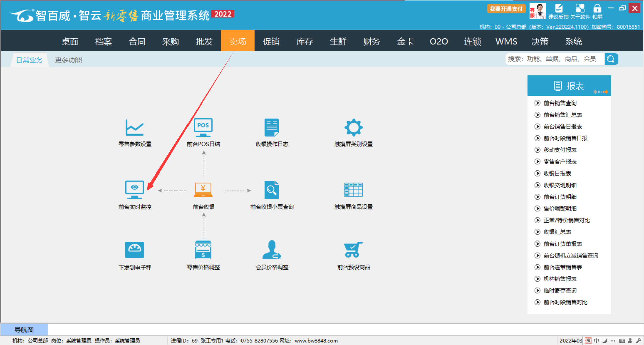Screen dimensions: 644x345
Task: Open 触摸屏类别设置 gear icon
Action: (354, 128)
